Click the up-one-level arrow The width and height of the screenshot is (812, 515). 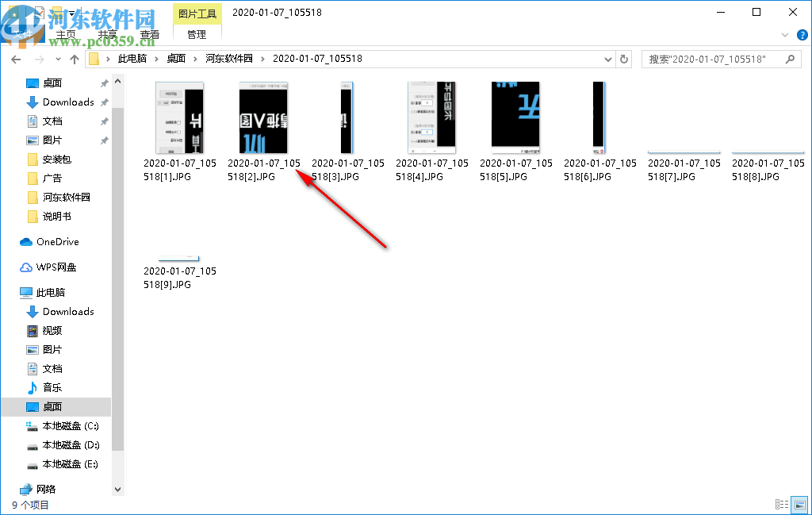(75, 58)
